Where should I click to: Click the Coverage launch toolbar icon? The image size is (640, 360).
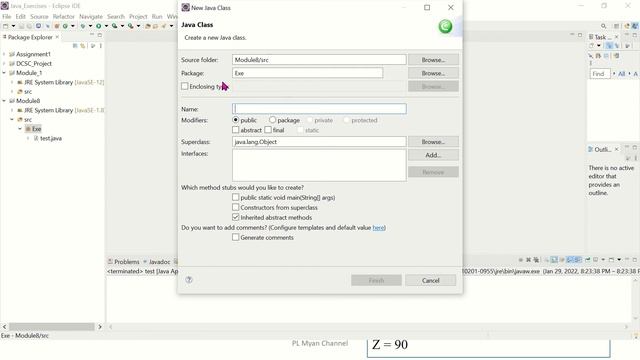coord(115,26)
